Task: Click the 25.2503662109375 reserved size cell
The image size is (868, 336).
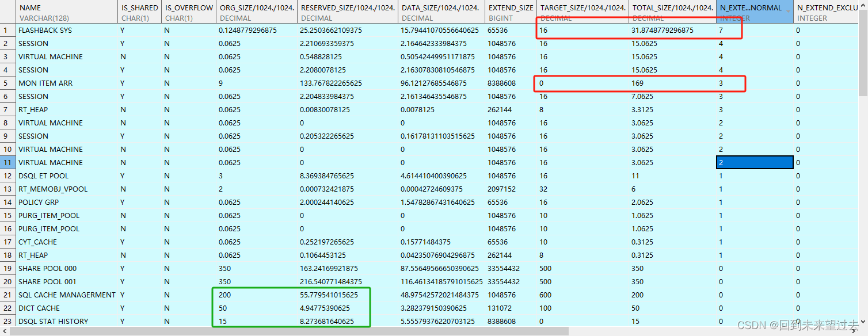Action: point(348,30)
